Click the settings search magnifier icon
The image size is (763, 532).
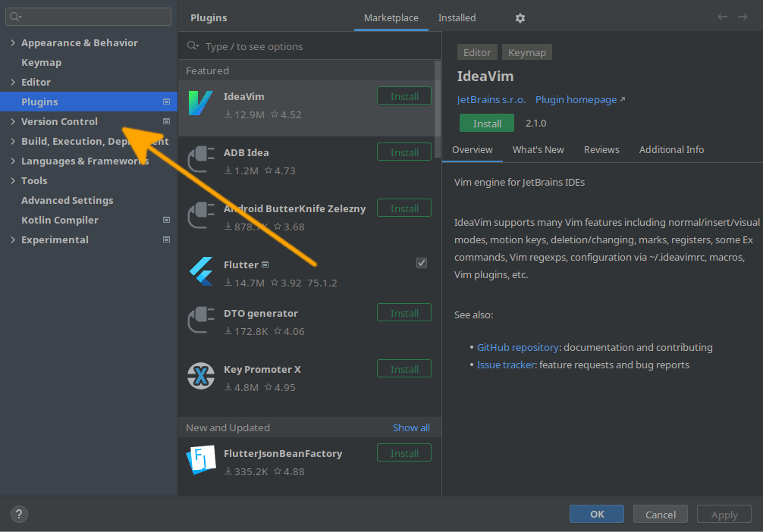[16, 17]
